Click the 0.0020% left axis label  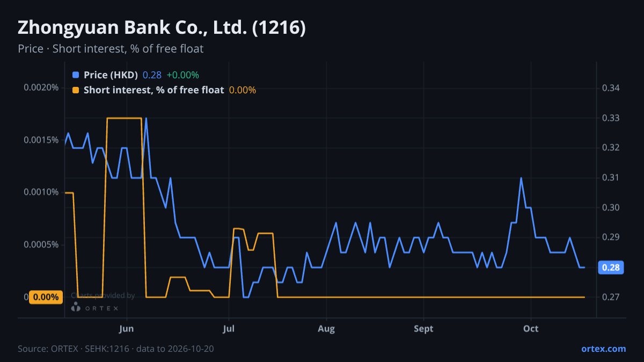click(41, 88)
